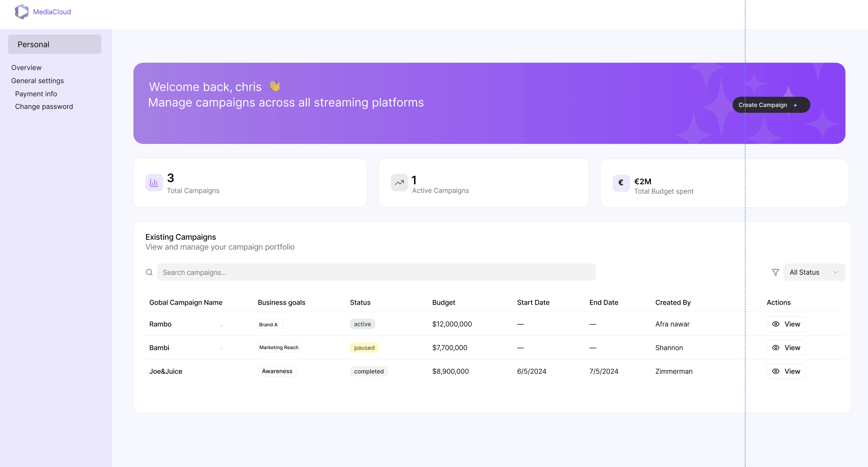Click the plus icon in Create Campaign
The height and width of the screenshot is (467, 868).
[x=795, y=105]
